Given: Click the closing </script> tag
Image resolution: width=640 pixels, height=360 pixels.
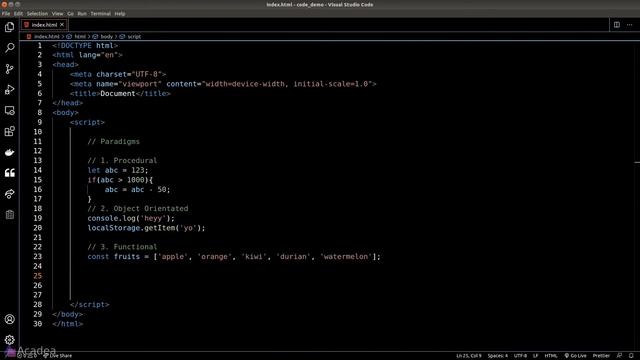Looking at the screenshot, I should (x=89, y=304).
